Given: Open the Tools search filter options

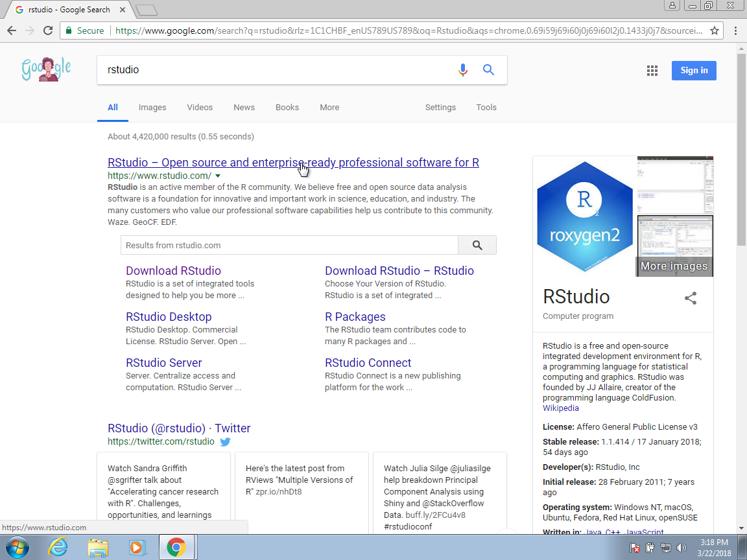Looking at the screenshot, I should 486,108.
